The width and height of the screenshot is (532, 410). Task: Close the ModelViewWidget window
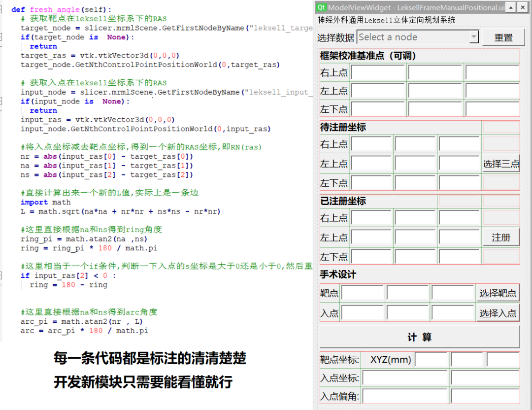524,7
